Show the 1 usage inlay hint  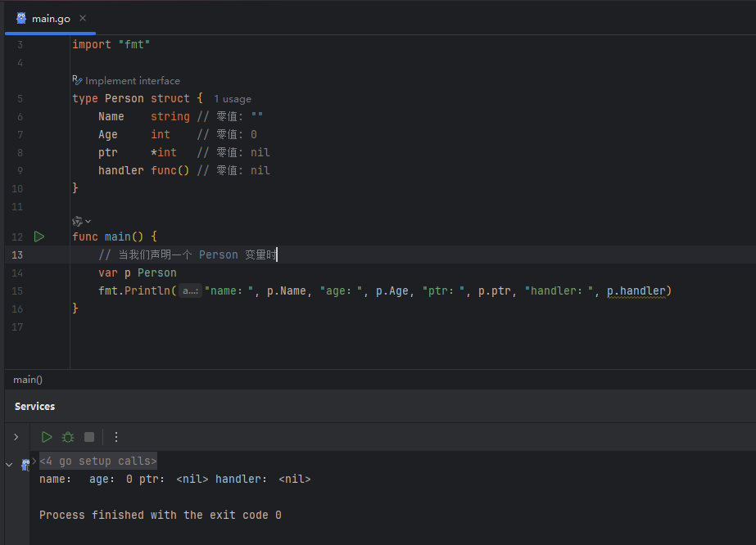tap(233, 99)
